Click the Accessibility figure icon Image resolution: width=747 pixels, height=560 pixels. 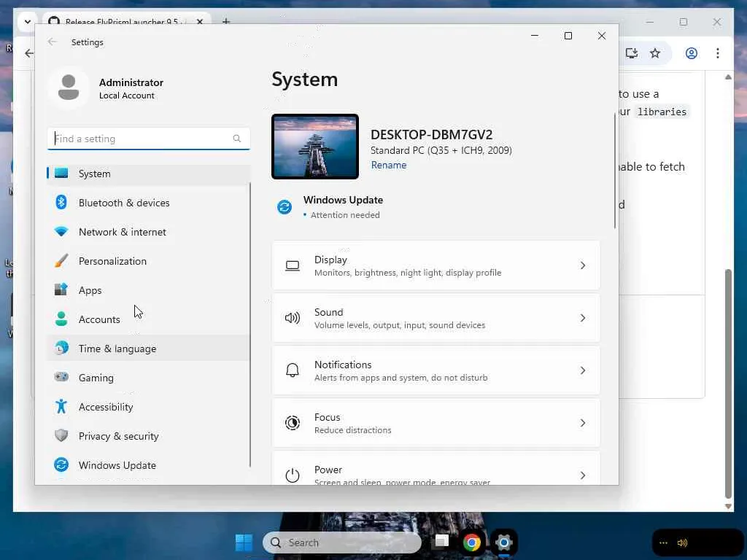pos(61,406)
